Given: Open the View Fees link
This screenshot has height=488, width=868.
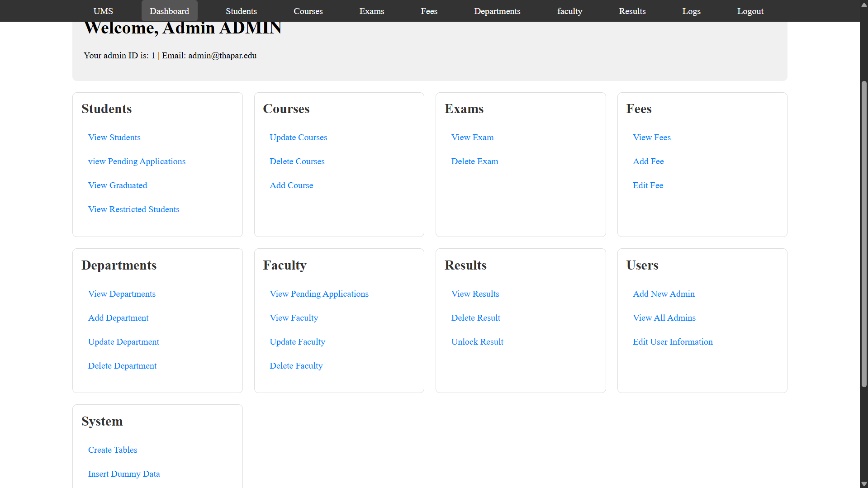Looking at the screenshot, I should [651, 137].
